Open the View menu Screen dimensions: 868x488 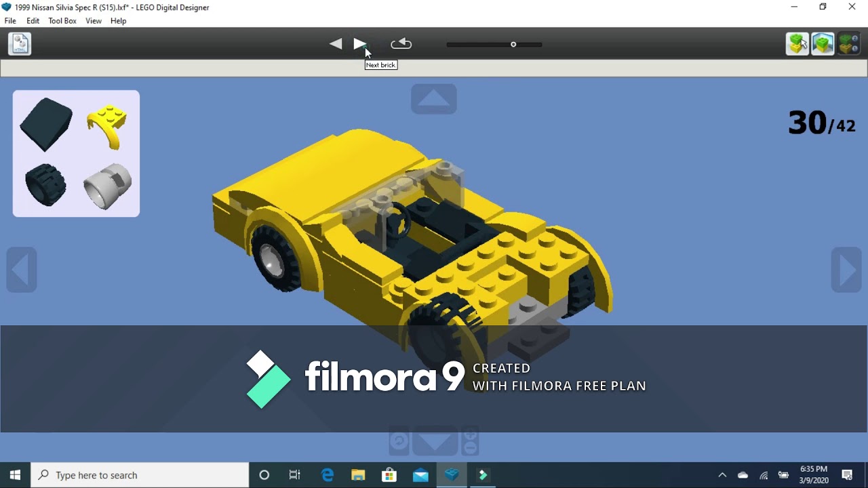[x=94, y=21]
